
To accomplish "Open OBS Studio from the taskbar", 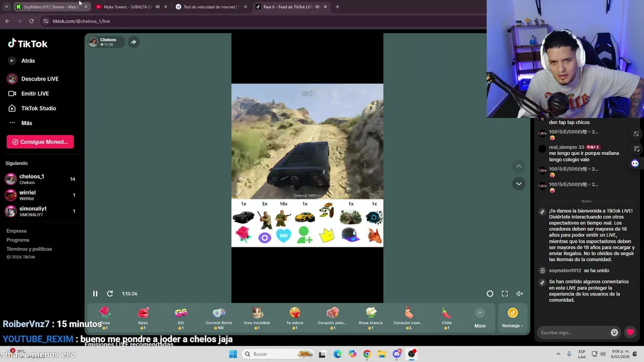I will point(412,354).
